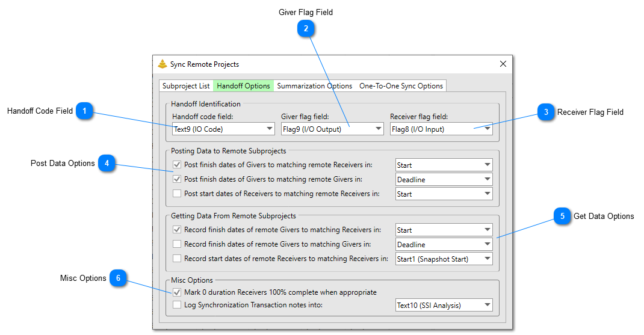
Task: Switch to the Subproject List tab
Action: click(x=186, y=86)
